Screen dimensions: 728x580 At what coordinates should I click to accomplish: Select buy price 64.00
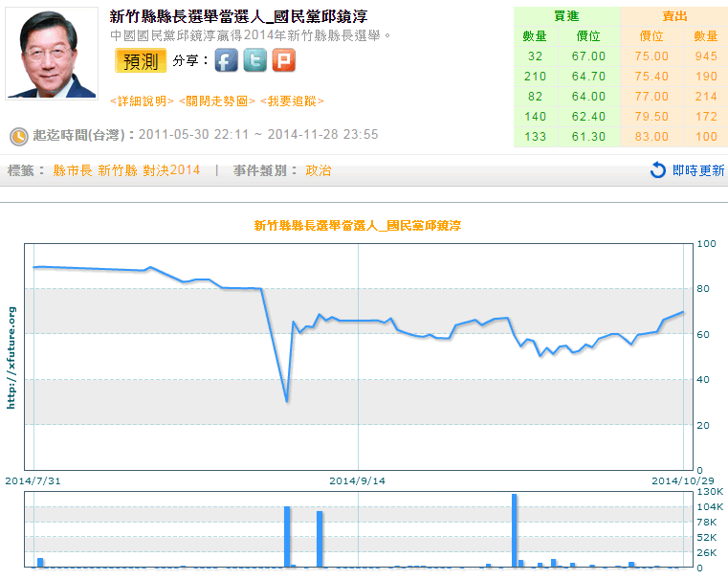(588, 96)
